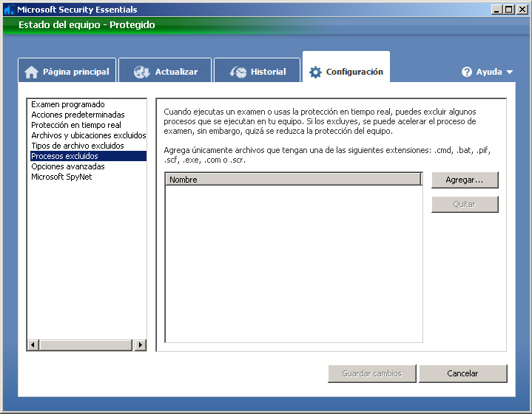Click the question mark Ayuda icon
This screenshot has width=532, height=414.
tap(467, 72)
